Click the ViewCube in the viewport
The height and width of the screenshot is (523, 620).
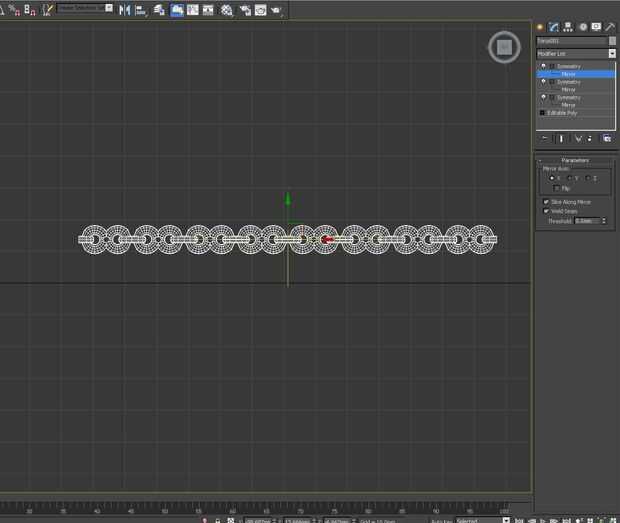click(x=504, y=47)
